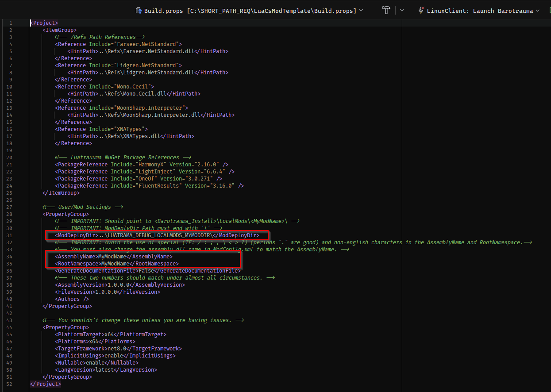Click the LangVersion latest line
The width and height of the screenshot is (551, 392).
click(x=106, y=369)
